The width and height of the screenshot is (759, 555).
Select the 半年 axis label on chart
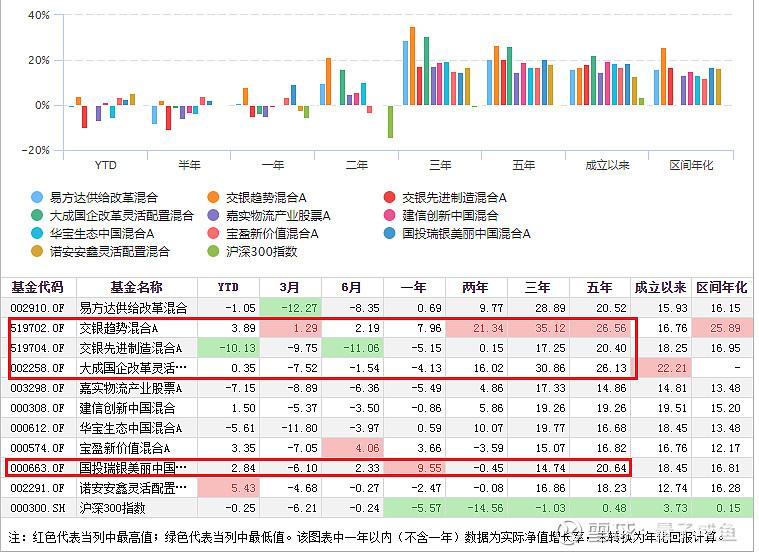(x=189, y=165)
